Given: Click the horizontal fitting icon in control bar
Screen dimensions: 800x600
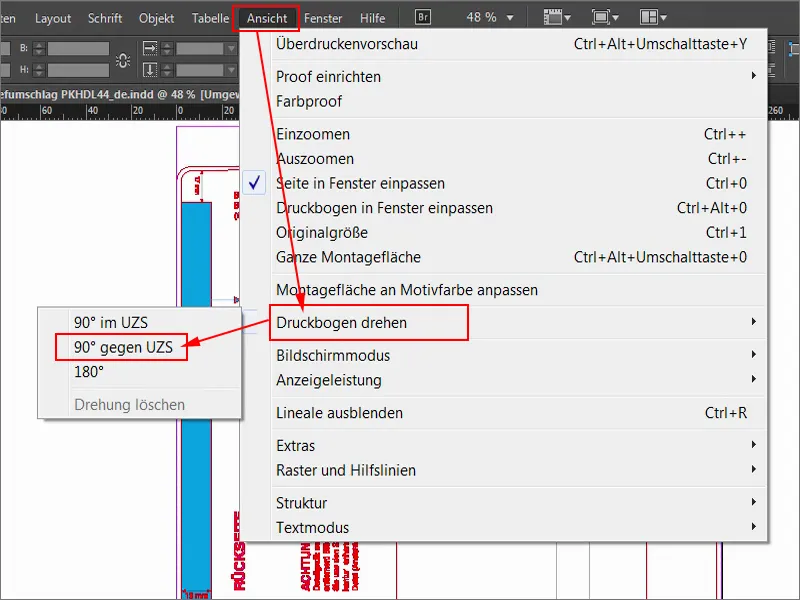Looking at the screenshot, I should point(150,48).
